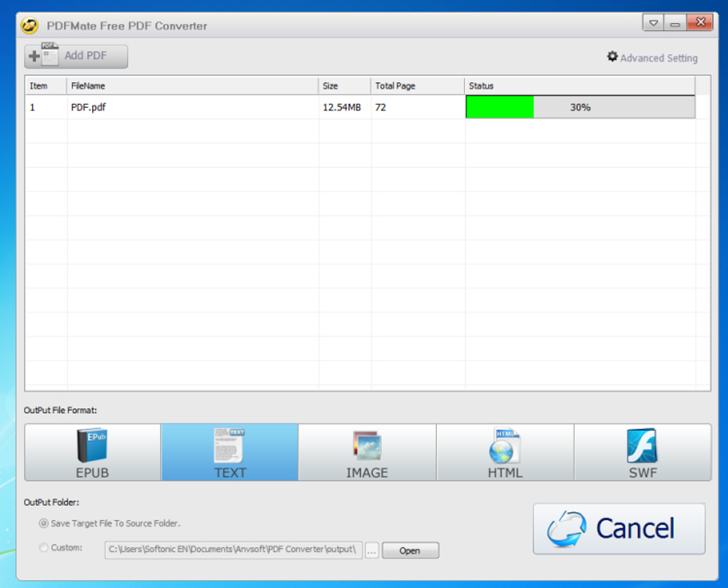Image resolution: width=728 pixels, height=588 pixels.
Task: Click the FileName column header
Action: coord(193,86)
